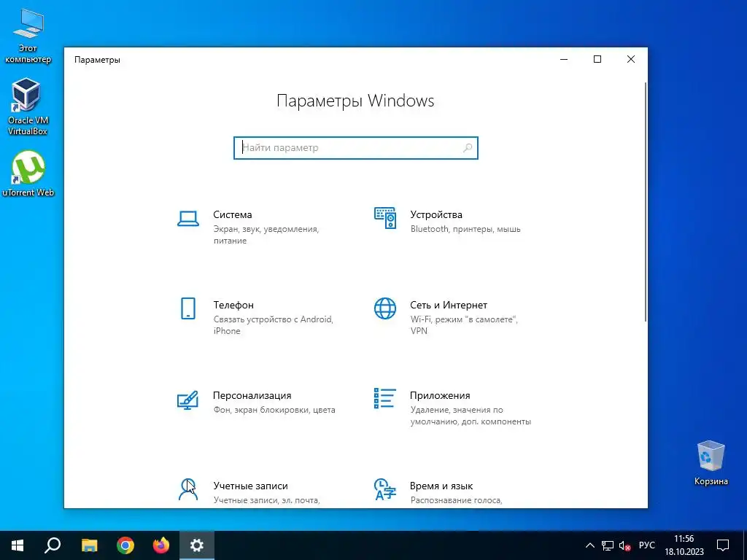This screenshot has width=747, height=560.
Task: Click text 'Экран, звук, уведомления, питание'
Action: pos(266,235)
